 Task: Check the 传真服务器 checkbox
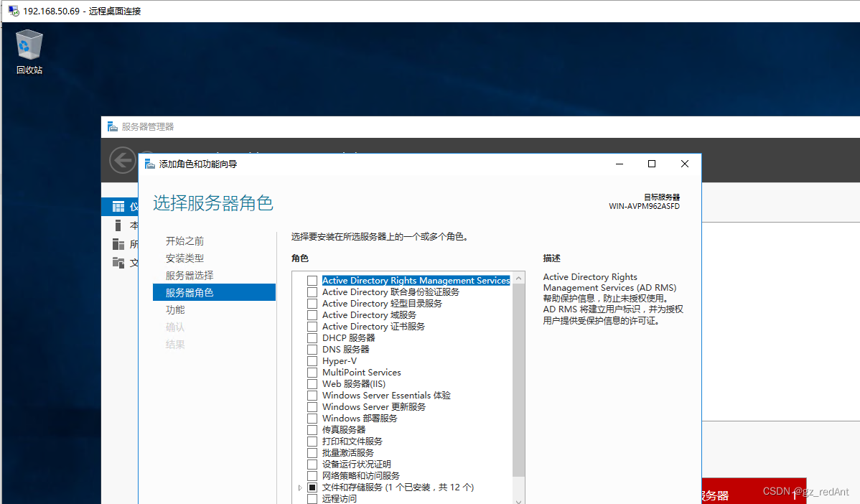[x=312, y=430]
